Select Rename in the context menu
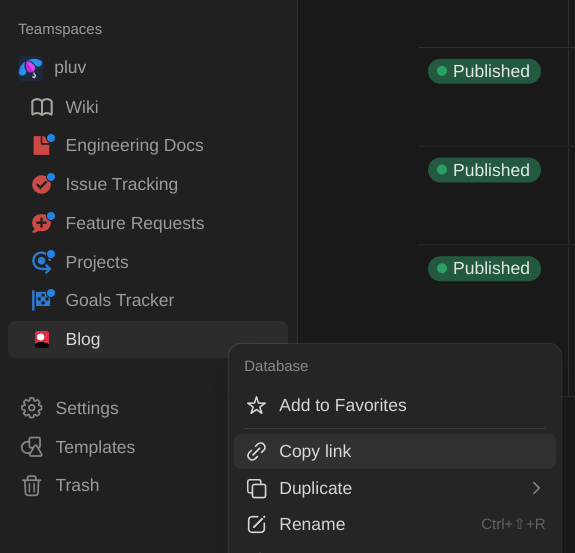This screenshot has width=575, height=553. [x=395, y=524]
